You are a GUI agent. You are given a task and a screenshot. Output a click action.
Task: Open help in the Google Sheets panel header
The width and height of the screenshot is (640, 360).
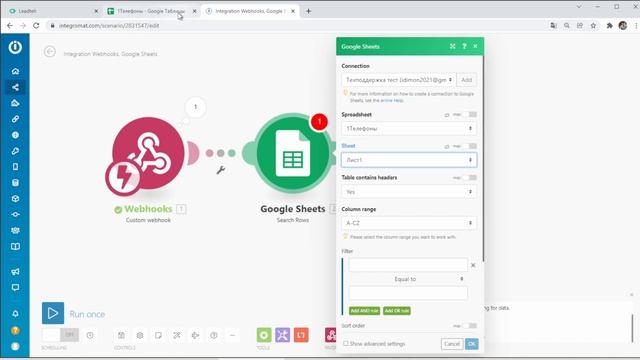coord(464,46)
